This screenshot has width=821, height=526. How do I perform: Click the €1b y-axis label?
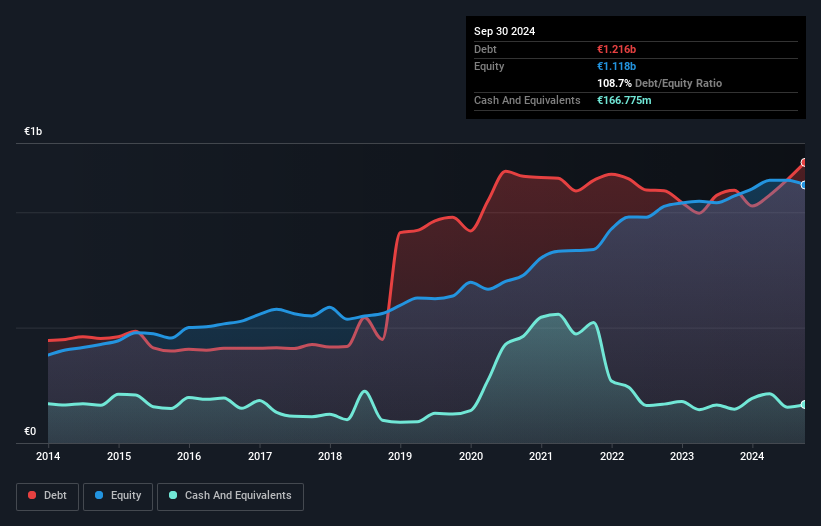33,131
